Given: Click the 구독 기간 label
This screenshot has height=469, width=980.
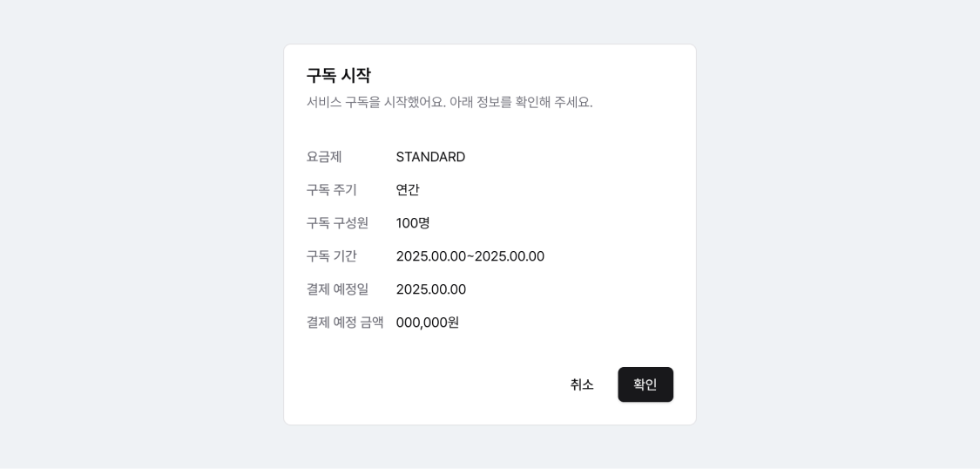Looking at the screenshot, I should pyautogui.click(x=331, y=256).
